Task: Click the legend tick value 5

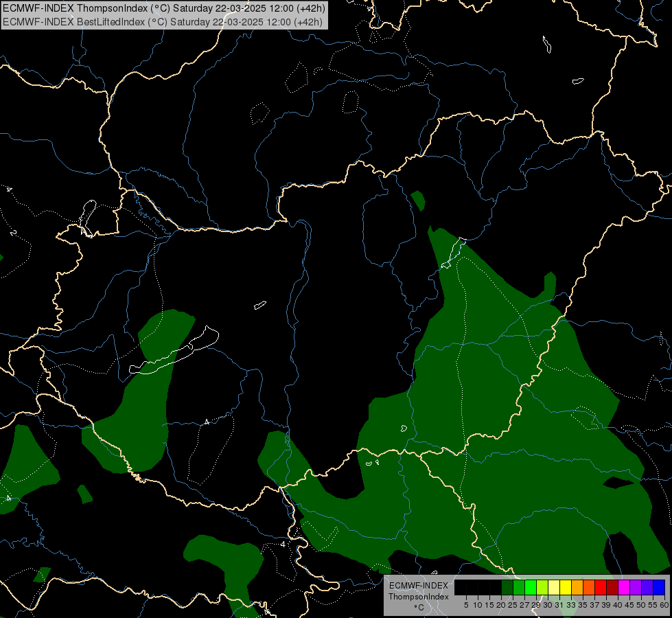Action: point(466,605)
